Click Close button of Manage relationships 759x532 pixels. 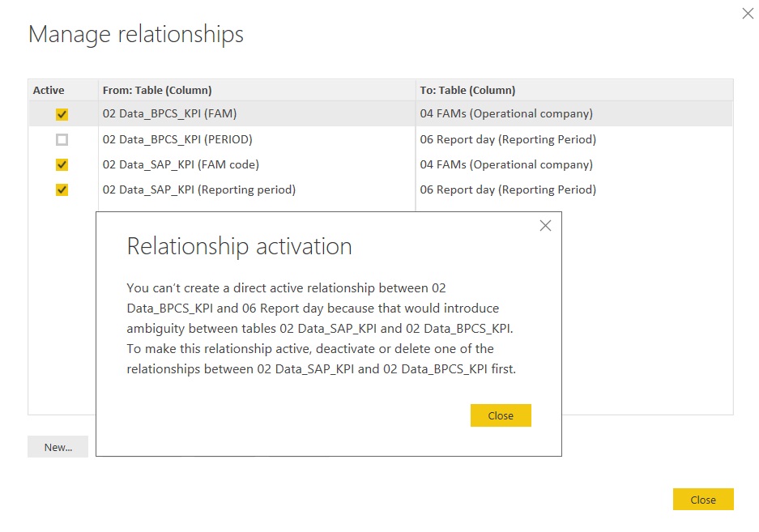tap(703, 499)
